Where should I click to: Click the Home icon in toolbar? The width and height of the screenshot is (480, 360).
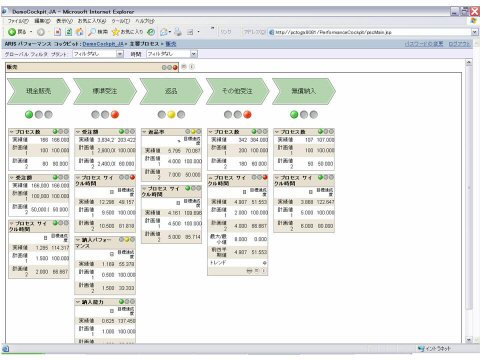pos(80,32)
